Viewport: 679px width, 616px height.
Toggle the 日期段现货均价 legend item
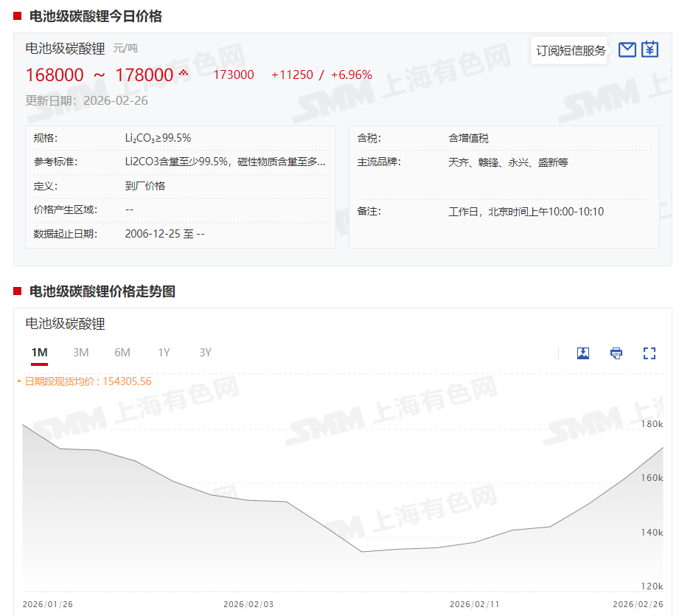[87, 381]
